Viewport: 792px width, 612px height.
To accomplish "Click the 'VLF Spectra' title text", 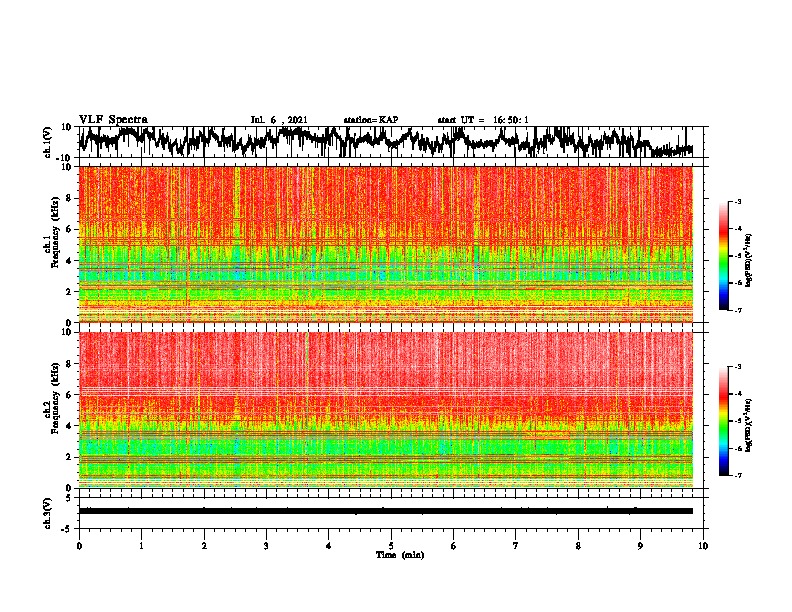I will click(113, 120).
